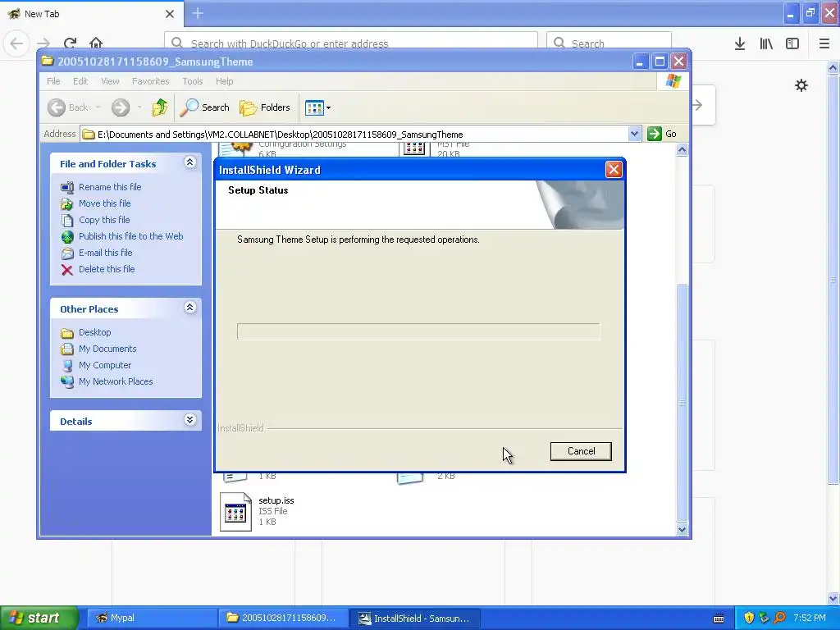The height and width of the screenshot is (630, 840).
Task: Click browser Search box
Action: point(609,43)
